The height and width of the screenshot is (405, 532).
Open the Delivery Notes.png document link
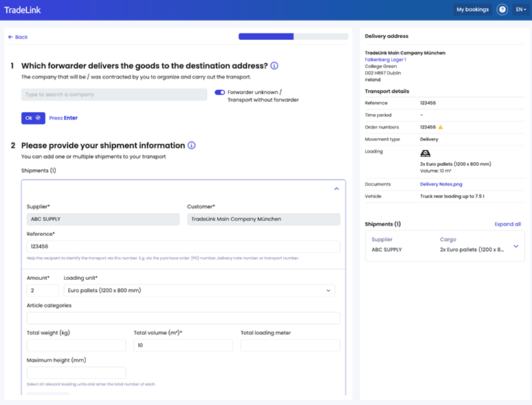[441, 184]
